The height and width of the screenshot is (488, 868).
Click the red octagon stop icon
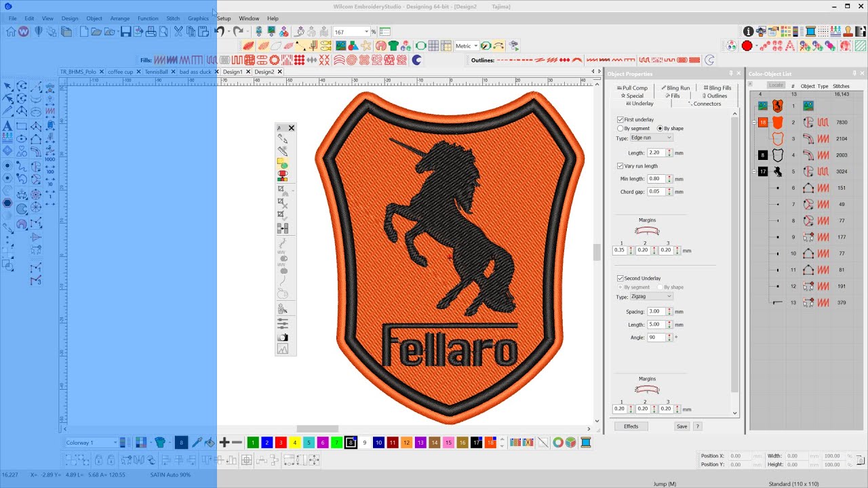click(x=747, y=46)
